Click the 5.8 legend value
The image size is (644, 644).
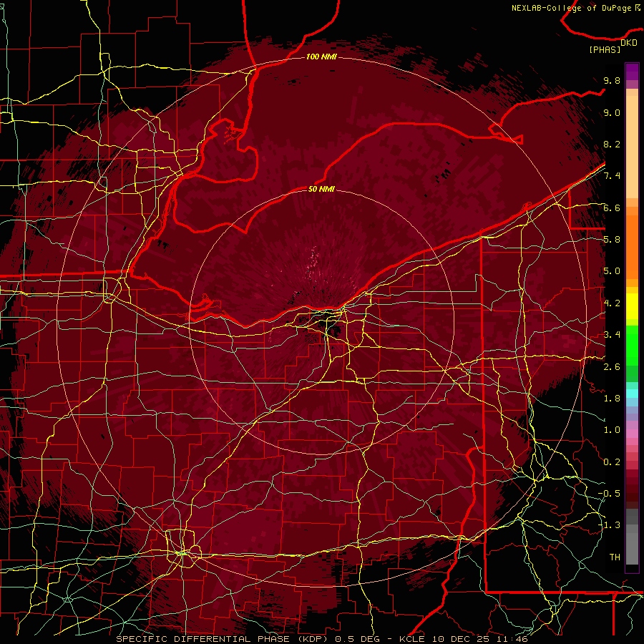612,240
